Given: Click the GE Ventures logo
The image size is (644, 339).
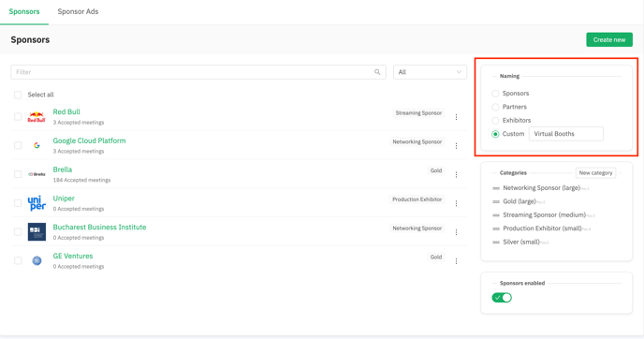Looking at the screenshot, I should click(x=37, y=260).
